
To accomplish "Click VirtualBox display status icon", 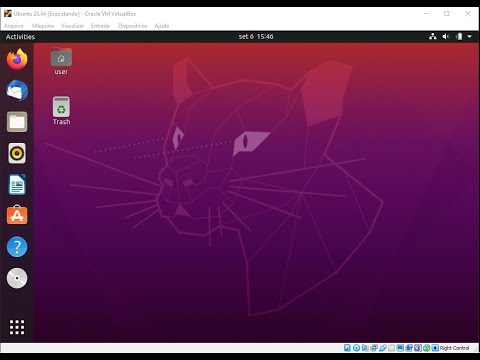I will pos(400,348).
